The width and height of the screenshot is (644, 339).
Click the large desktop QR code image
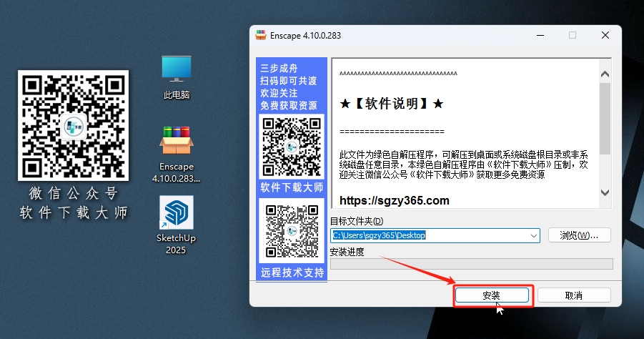point(73,125)
